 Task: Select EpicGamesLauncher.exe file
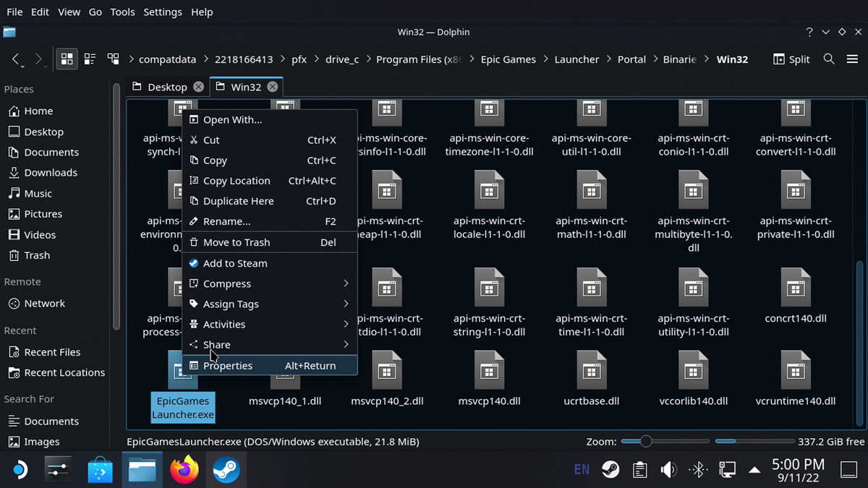[183, 386]
